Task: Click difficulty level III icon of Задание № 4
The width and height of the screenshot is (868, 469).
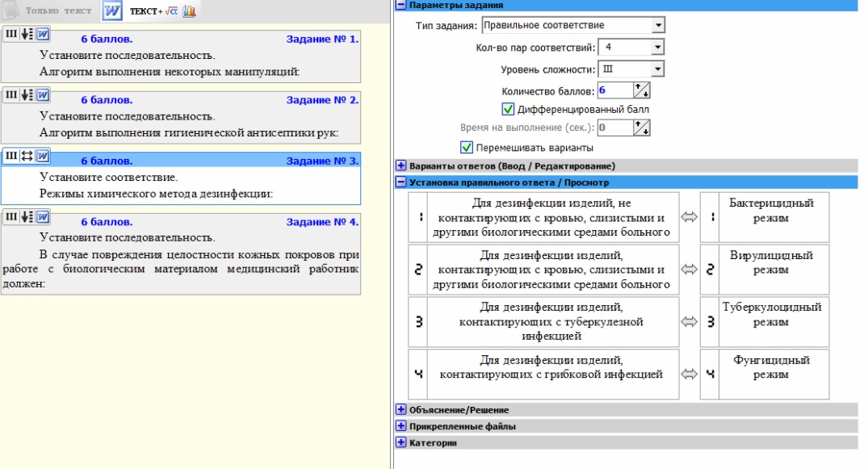Action: [11, 216]
